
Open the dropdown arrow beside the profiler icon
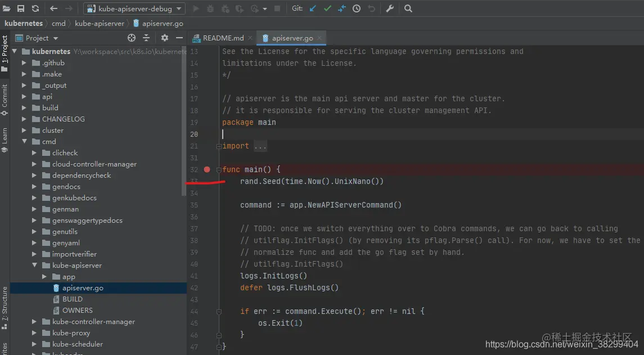coord(264,8)
